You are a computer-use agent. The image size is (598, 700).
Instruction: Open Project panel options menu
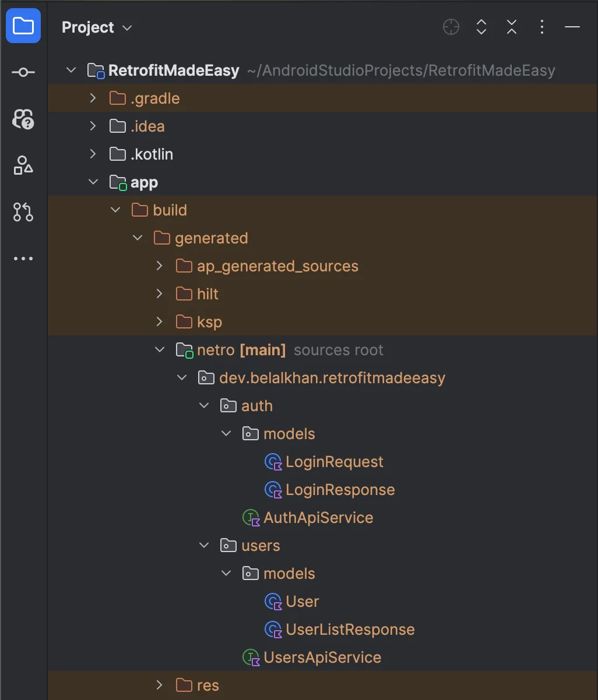542,27
